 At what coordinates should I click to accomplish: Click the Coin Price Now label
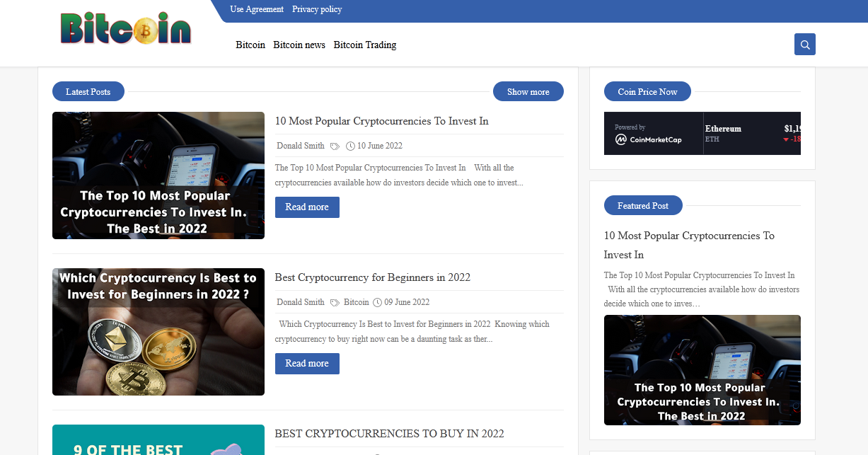point(647,91)
